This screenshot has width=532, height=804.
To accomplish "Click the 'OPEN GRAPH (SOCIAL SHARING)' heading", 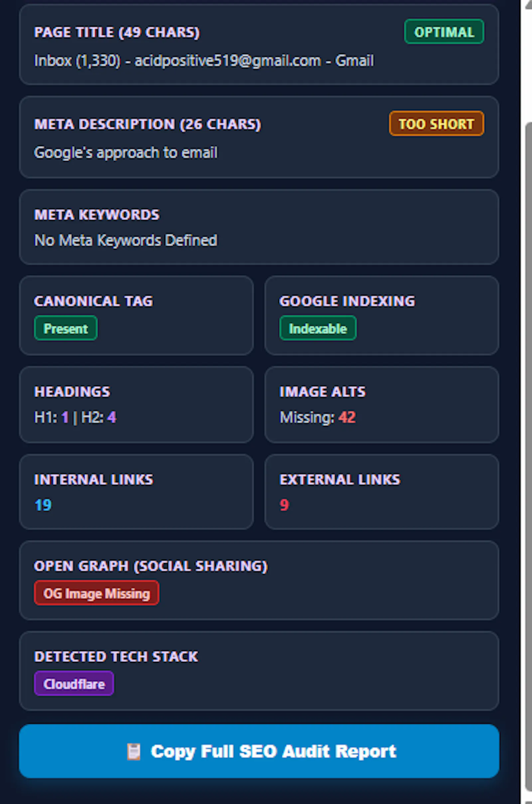I will point(151,566).
